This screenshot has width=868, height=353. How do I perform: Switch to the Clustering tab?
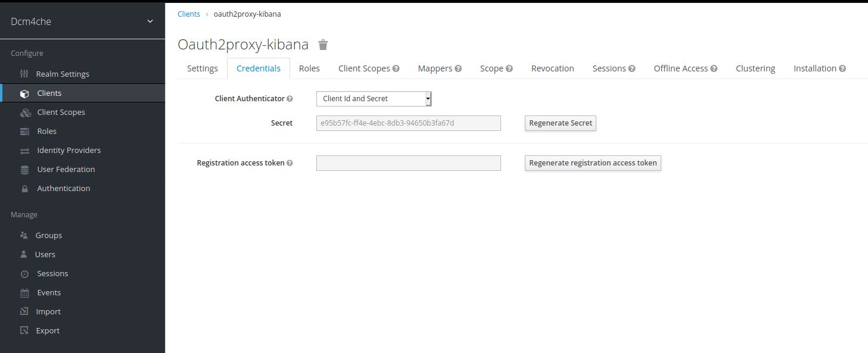[755, 68]
